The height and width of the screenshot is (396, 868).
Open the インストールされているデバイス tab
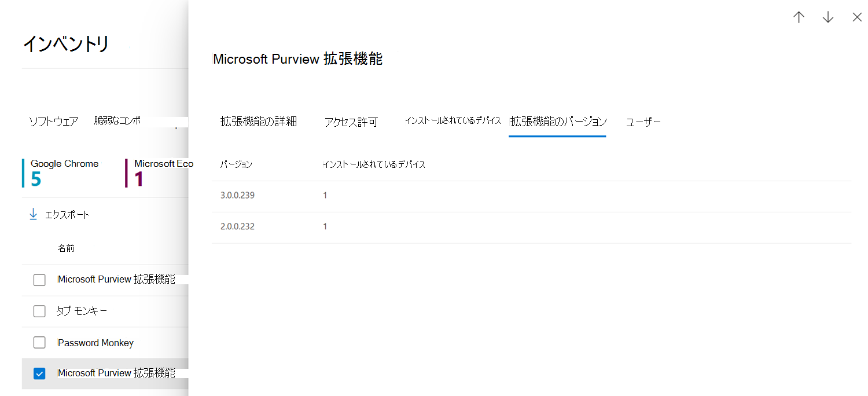[x=453, y=120]
